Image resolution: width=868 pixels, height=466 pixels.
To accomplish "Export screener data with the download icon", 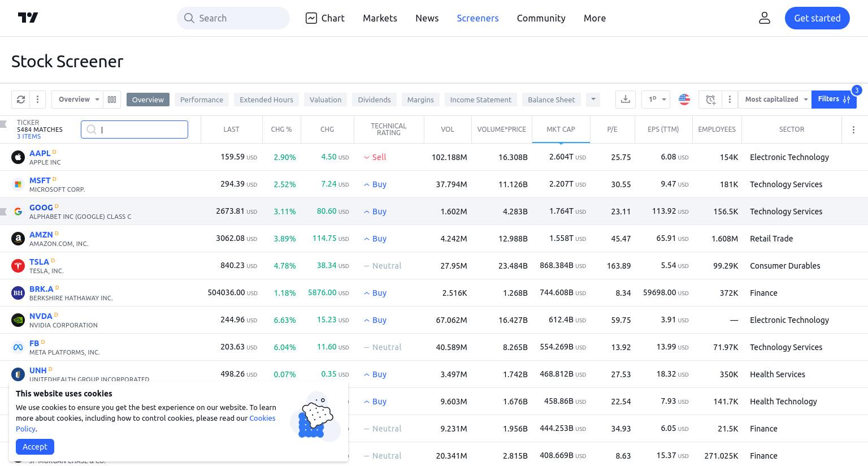I will [x=626, y=100].
